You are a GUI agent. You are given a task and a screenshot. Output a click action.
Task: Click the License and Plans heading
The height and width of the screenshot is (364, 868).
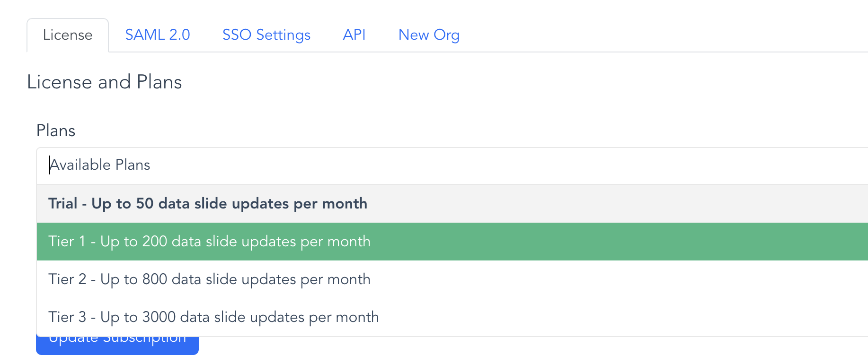104,82
